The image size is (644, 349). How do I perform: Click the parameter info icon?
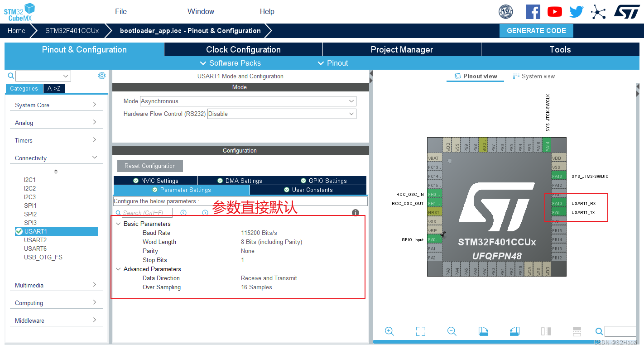coord(356,213)
